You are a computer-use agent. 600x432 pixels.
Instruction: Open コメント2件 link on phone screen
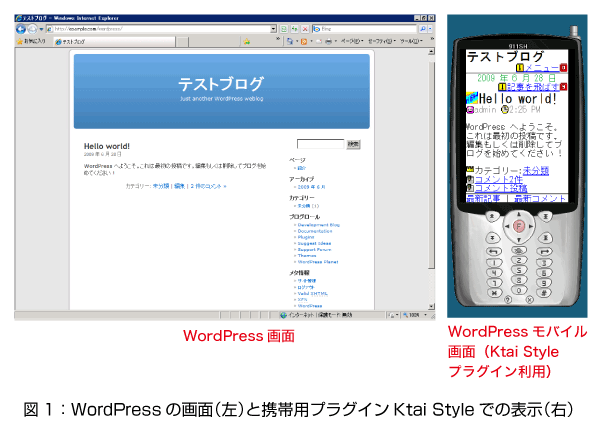[x=499, y=179]
